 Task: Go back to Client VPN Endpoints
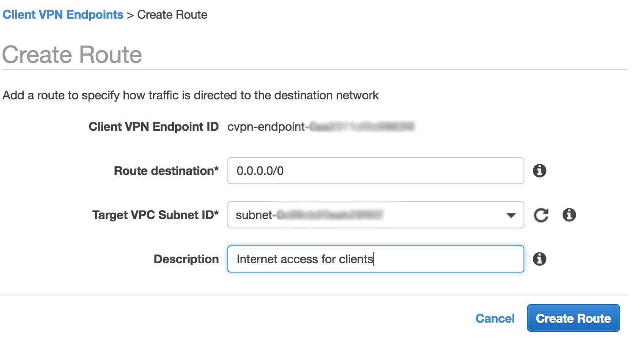pos(63,14)
